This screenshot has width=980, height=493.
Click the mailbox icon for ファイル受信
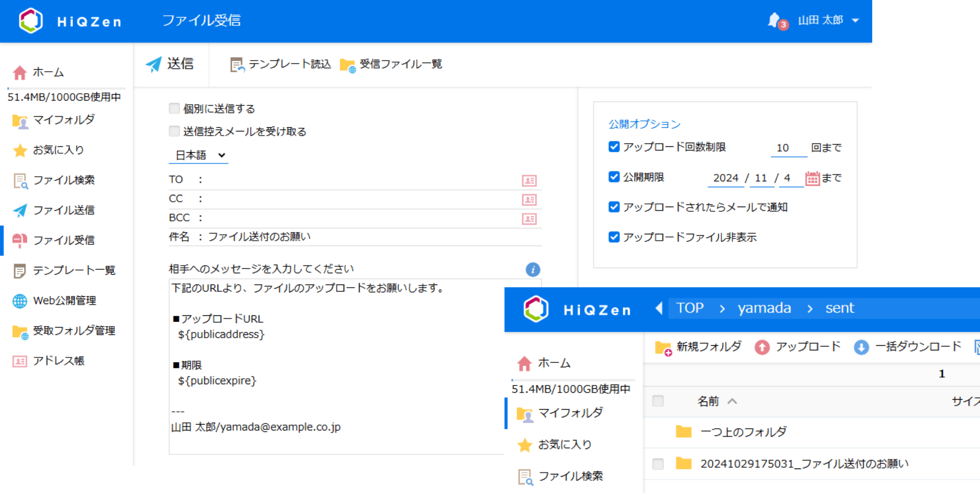coord(20,240)
